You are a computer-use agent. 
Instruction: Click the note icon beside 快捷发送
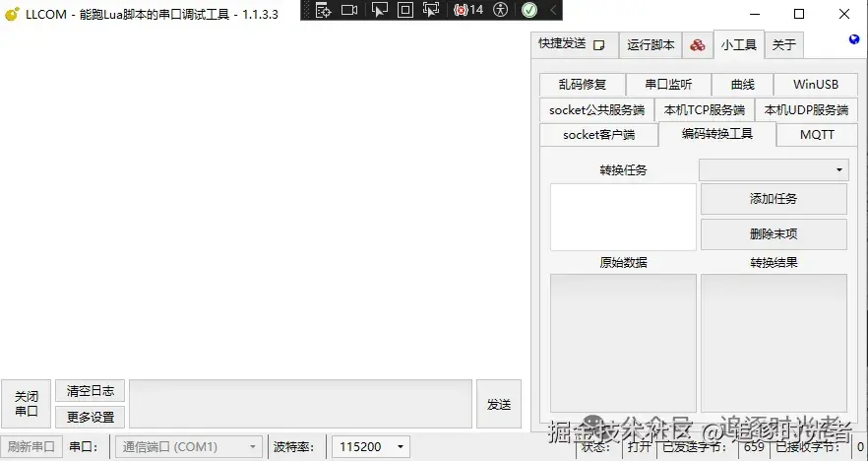pos(598,45)
